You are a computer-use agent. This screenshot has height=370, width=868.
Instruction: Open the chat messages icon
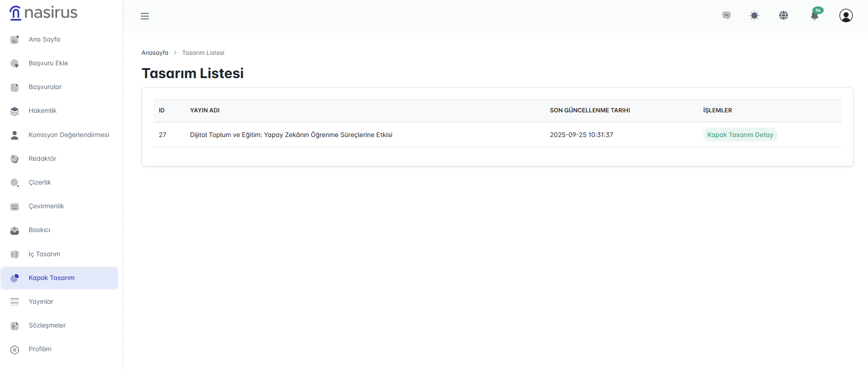tap(727, 16)
